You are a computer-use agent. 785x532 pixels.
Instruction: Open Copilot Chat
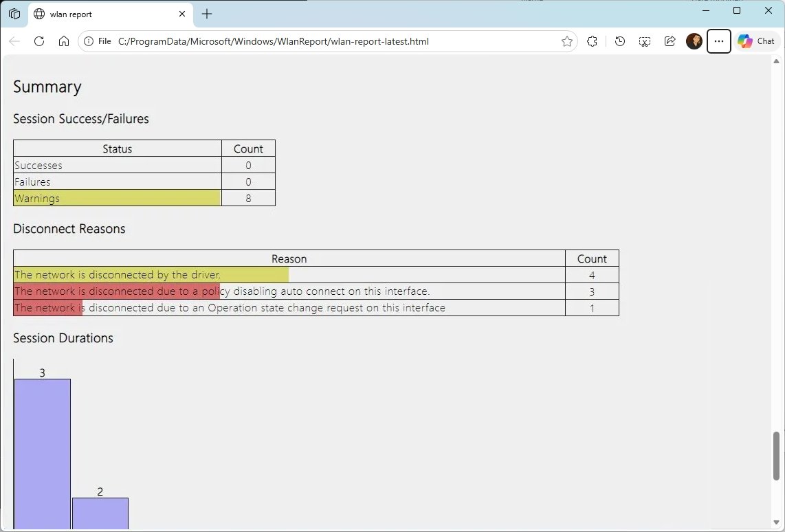coord(757,41)
